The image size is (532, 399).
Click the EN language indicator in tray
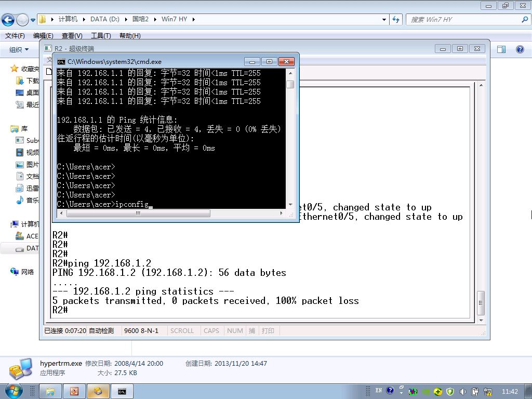point(379,391)
